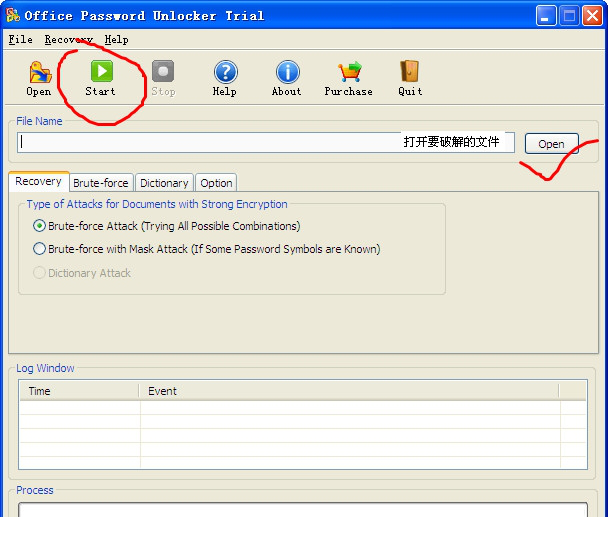This screenshot has width=608, height=537.
Task: Click the grayed Stop toolbar icon
Action: [163, 71]
